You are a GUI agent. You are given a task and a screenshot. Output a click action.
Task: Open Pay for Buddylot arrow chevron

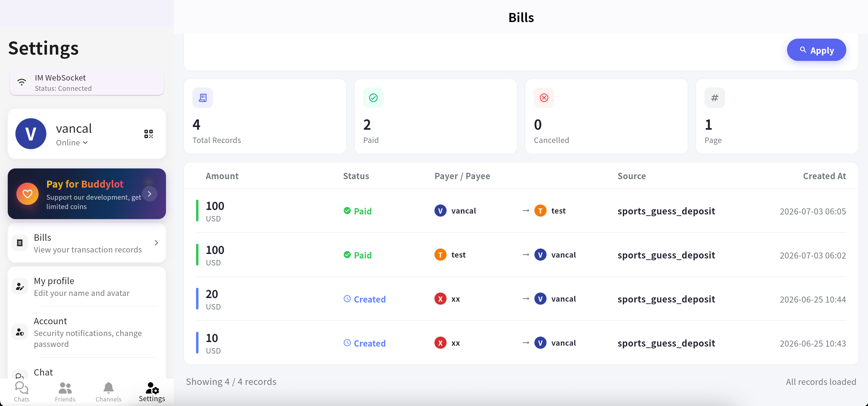click(150, 194)
